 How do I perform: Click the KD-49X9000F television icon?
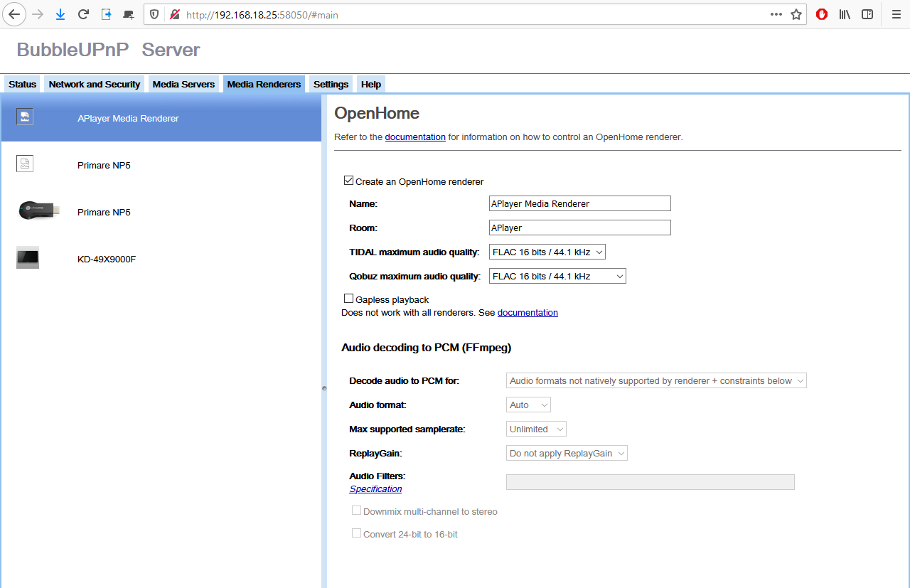[28, 257]
